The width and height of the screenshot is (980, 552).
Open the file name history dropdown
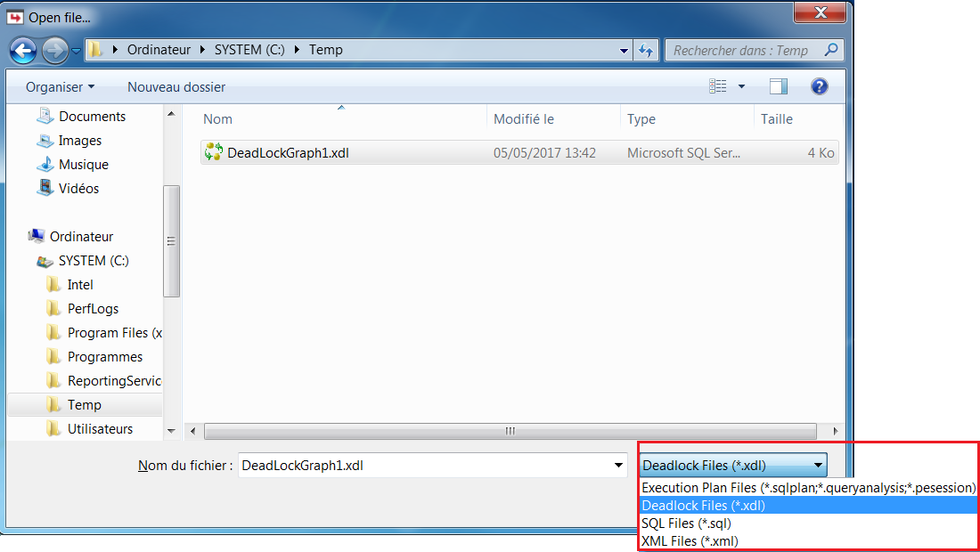618,466
